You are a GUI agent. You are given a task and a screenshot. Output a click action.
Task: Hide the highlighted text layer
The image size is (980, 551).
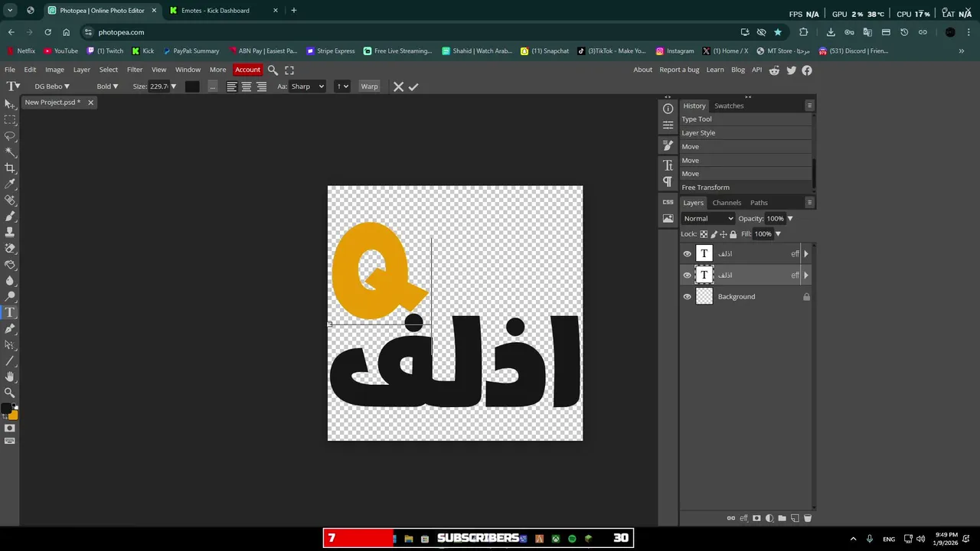point(687,275)
